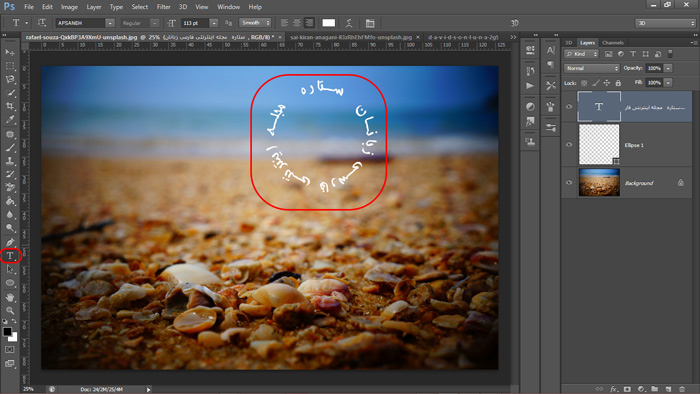Click the Background layer thumbnail

(599, 182)
